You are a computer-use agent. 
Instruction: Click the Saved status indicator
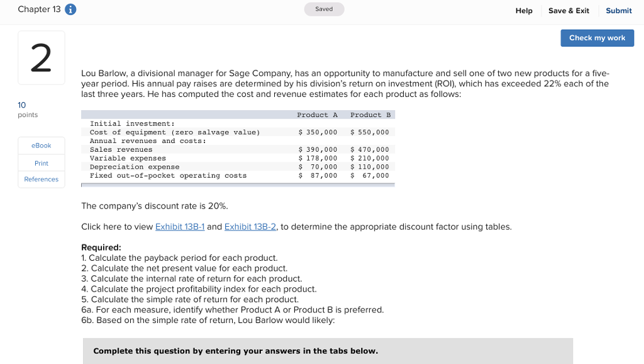[x=324, y=9]
